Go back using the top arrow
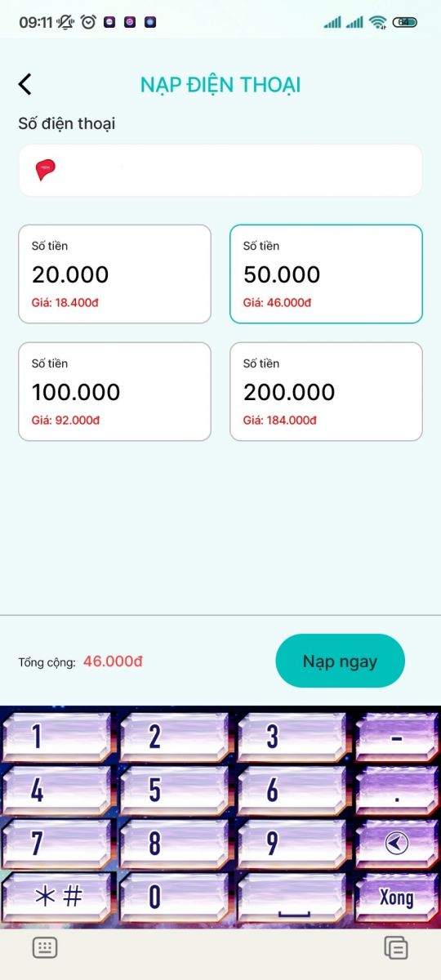The height and width of the screenshot is (980, 441). point(25,84)
